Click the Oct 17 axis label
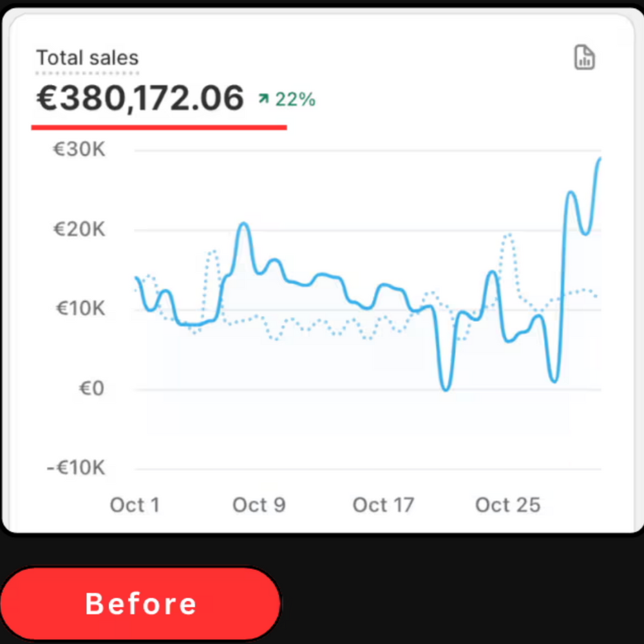The height and width of the screenshot is (644, 644). (383, 505)
